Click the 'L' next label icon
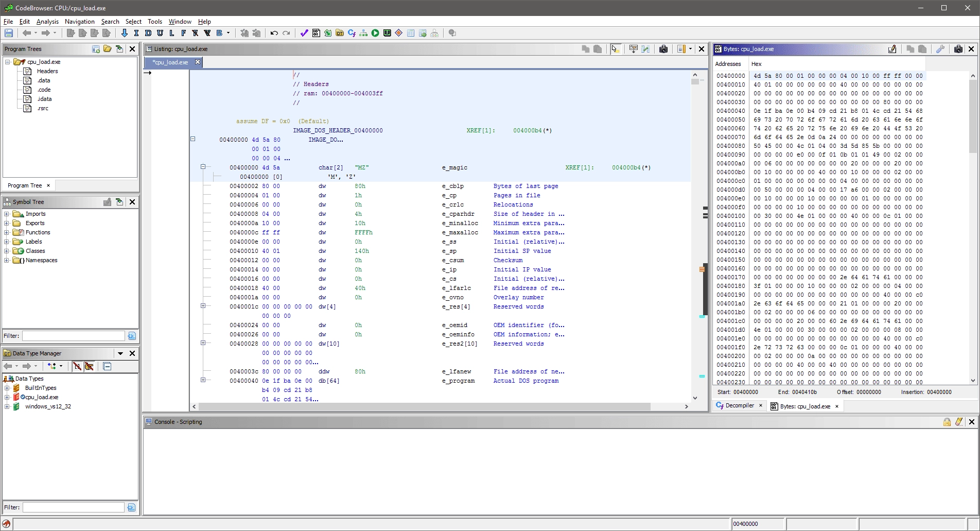 tap(171, 33)
